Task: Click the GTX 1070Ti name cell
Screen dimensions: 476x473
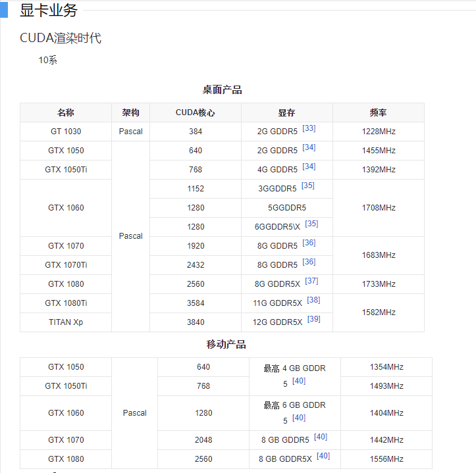Action: pos(66,265)
